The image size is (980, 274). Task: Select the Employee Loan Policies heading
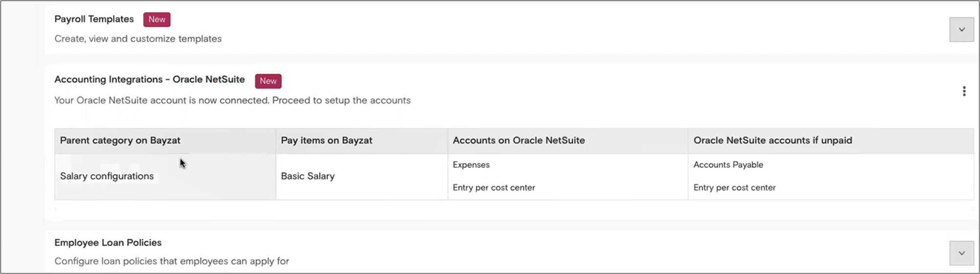coord(108,243)
